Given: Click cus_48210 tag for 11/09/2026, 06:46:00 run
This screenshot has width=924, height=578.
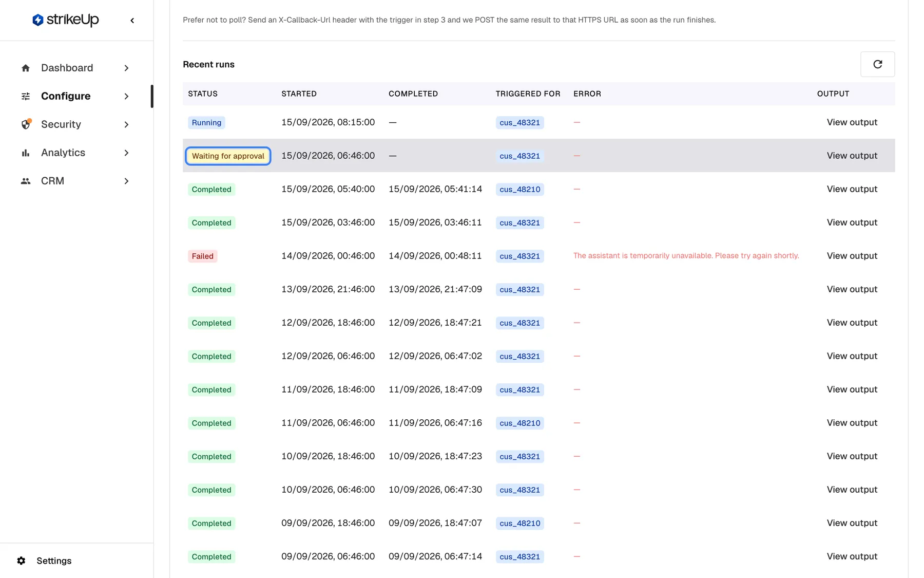Looking at the screenshot, I should [x=519, y=423].
